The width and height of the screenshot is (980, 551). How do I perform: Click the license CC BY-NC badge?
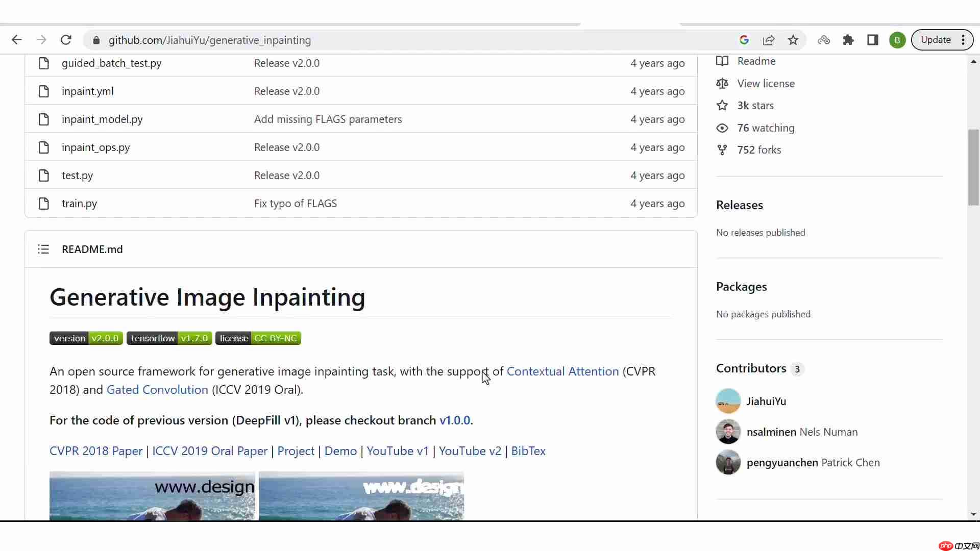258,338
